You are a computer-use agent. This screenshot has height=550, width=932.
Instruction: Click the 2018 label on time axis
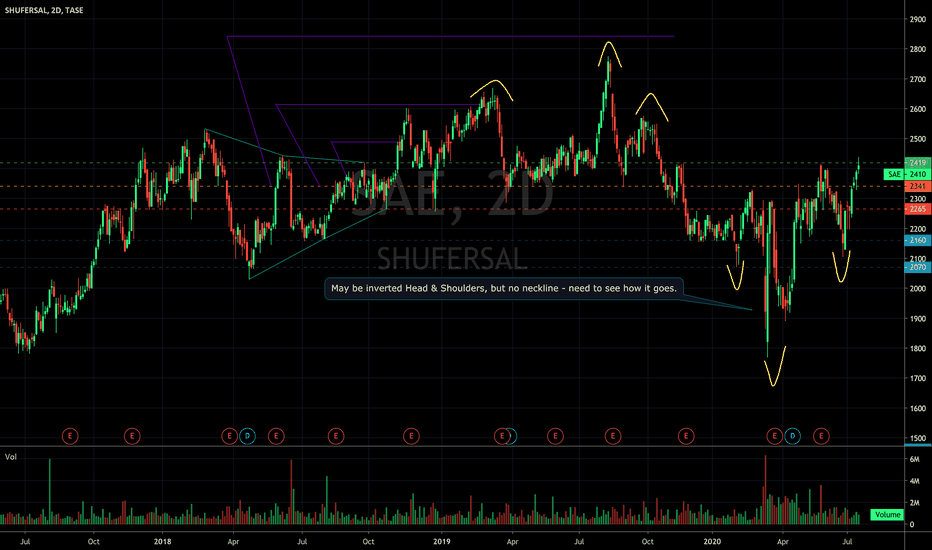point(162,542)
